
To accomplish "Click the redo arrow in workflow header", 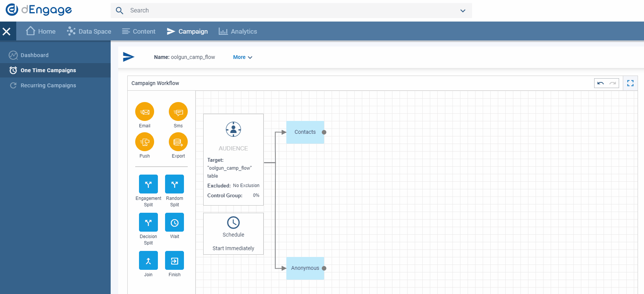I will point(613,83).
